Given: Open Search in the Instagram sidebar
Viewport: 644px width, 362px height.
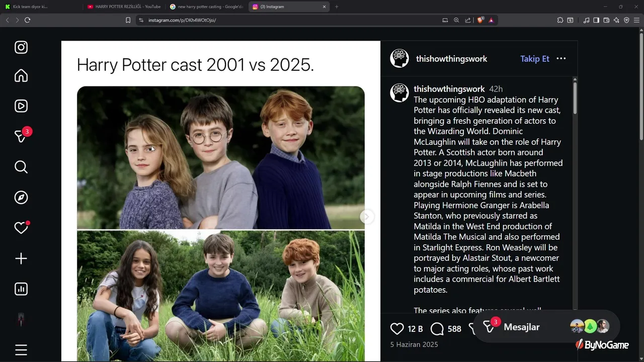Looking at the screenshot, I should tap(21, 167).
